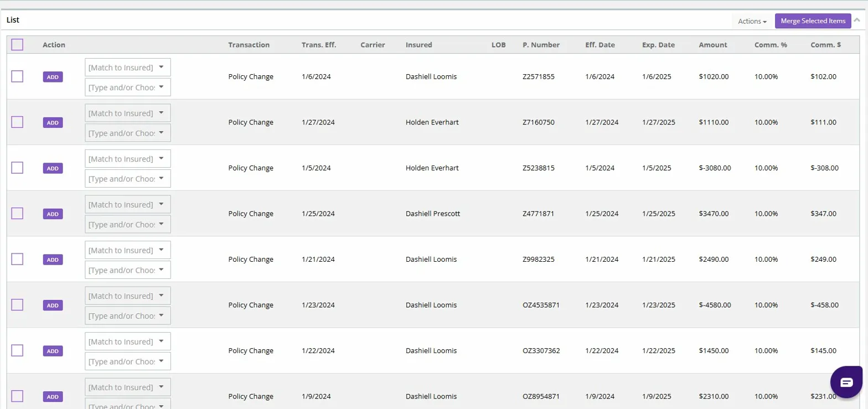868x409 pixels.
Task: Click ADD for policy OZ4535871
Action: [x=53, y=306]
